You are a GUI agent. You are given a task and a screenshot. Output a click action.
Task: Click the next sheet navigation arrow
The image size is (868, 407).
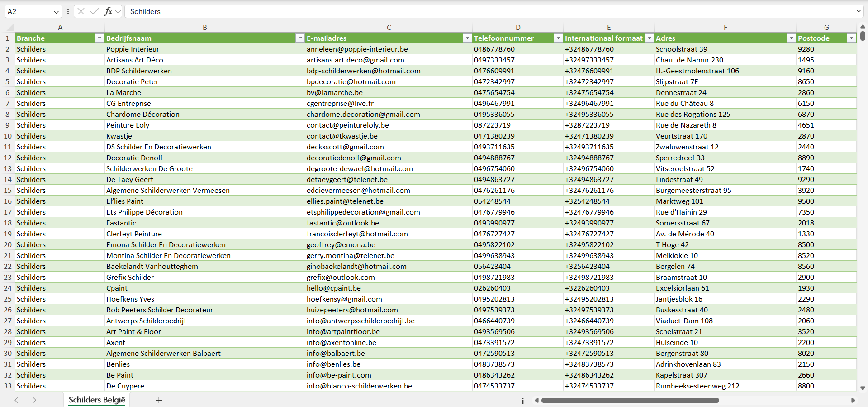click(34, 400)
